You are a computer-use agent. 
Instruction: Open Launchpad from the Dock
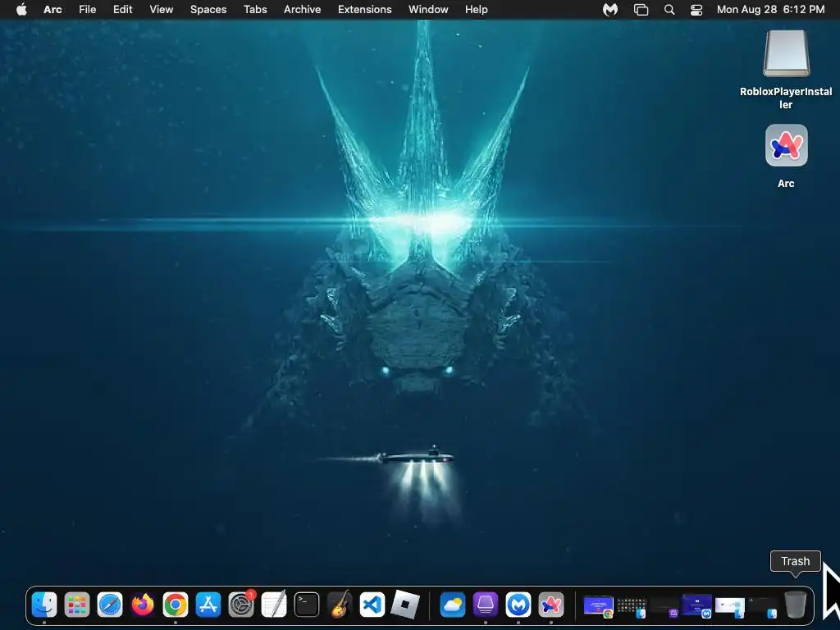[77, 605]
